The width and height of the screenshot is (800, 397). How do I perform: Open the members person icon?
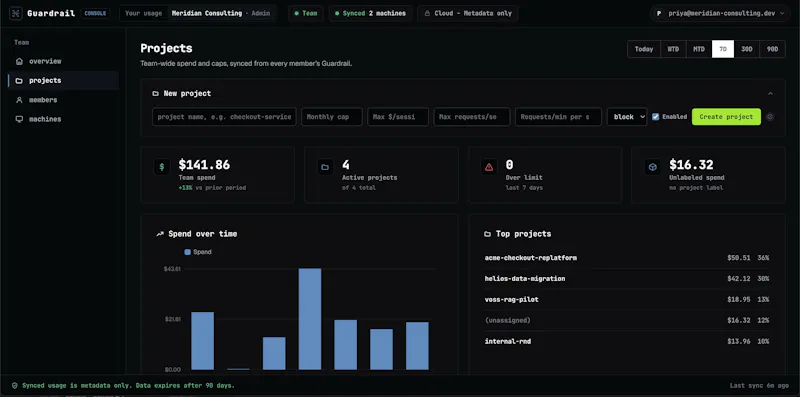point(19,100)
